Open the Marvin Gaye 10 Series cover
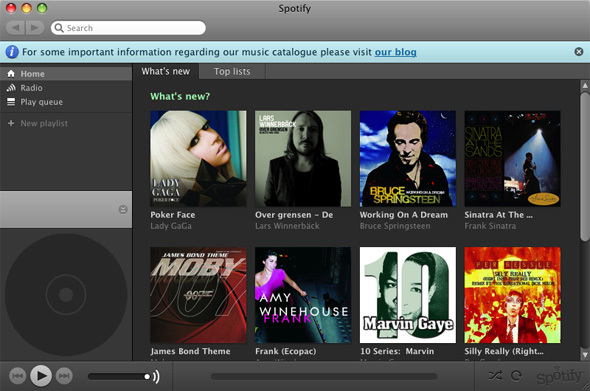Image resolution: width=590 pixels, height=391 pixels. [x=408, y=295]
